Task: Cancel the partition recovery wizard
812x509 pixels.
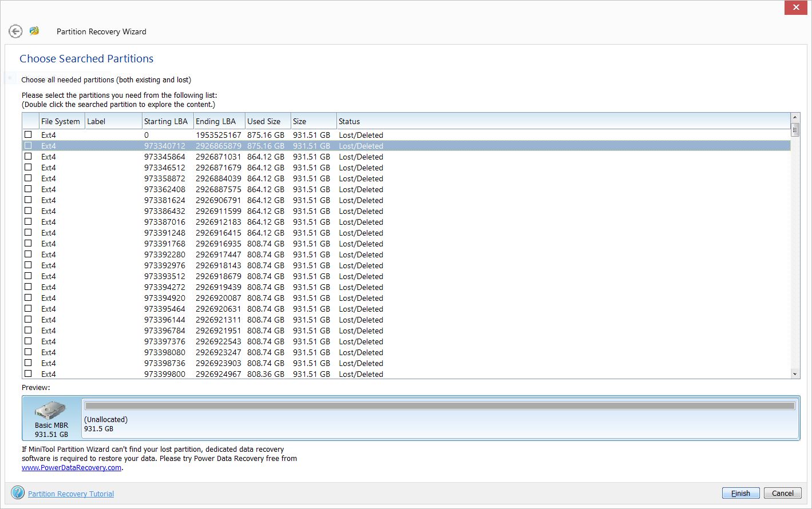Action: click(782, 493)
